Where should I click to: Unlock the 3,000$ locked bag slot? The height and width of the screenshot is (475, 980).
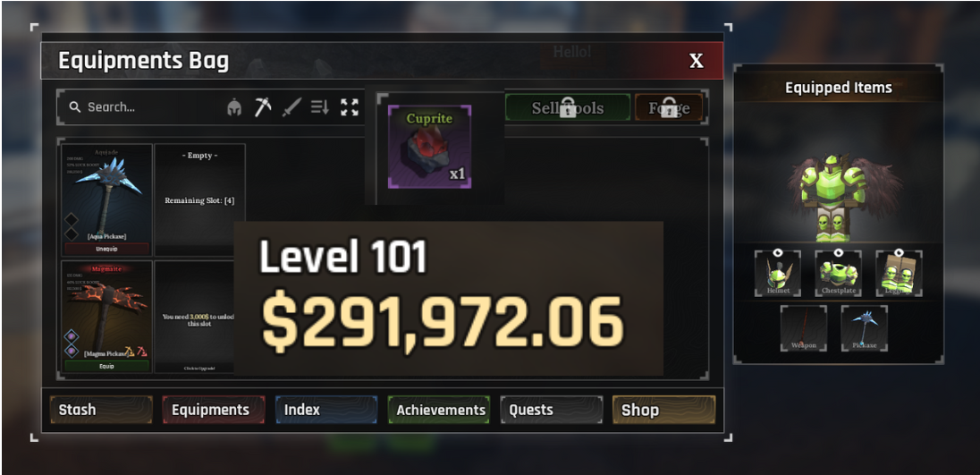pos(197,317)
